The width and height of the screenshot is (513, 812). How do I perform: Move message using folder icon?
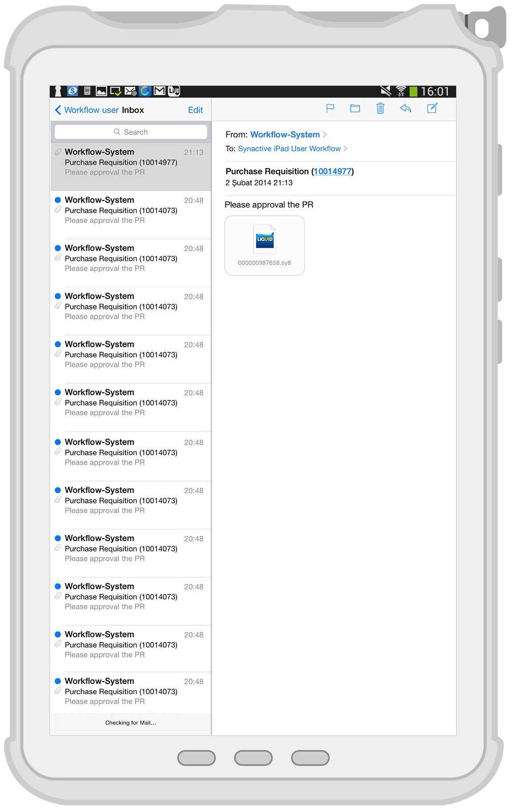click(x=355, y=108)
